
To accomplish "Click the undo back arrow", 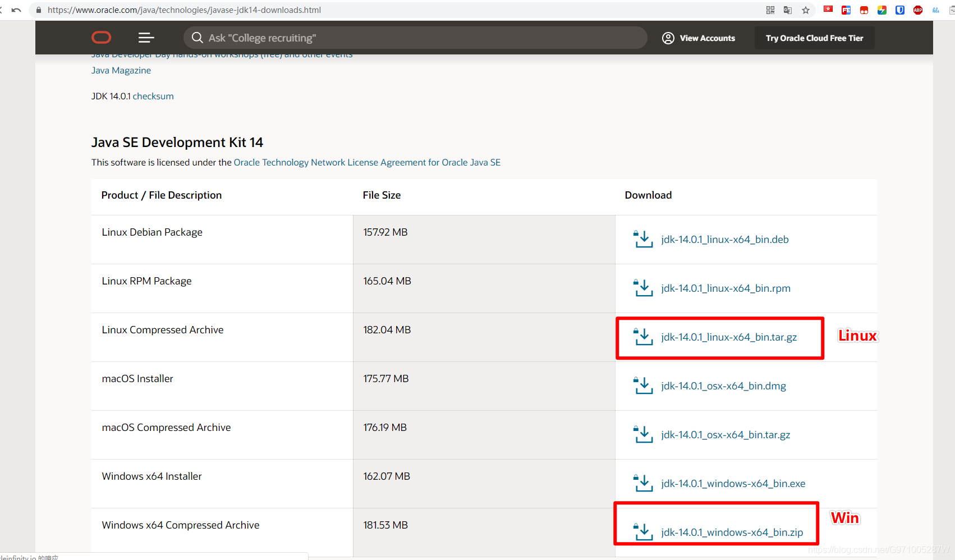I will 17,10.
